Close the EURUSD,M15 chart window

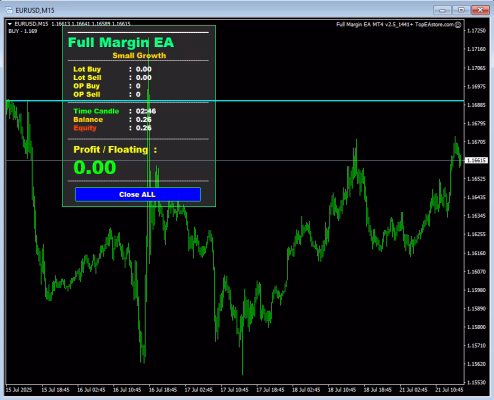(x=480, y=10)
